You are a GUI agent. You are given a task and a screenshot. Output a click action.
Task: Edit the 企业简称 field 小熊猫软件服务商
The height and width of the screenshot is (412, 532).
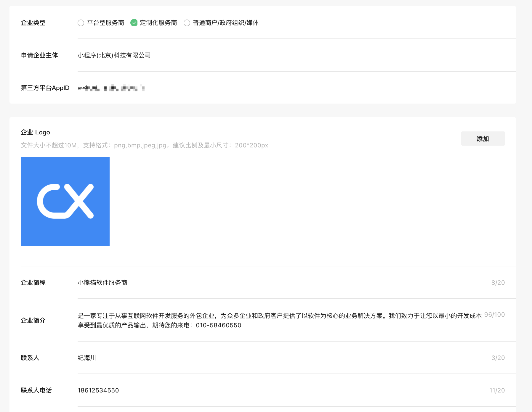[102, 283]
